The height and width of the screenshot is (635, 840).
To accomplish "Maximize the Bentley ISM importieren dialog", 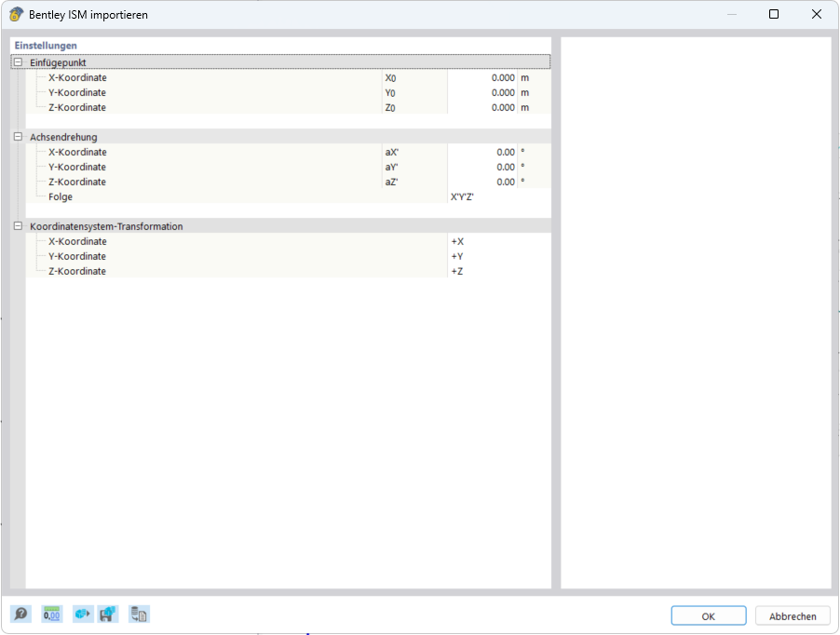I will [x=774, y=14].
